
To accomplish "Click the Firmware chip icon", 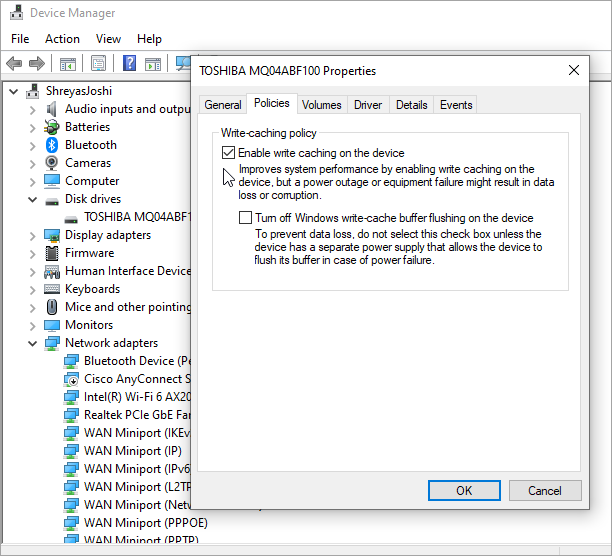I will [x=52, y=253].
